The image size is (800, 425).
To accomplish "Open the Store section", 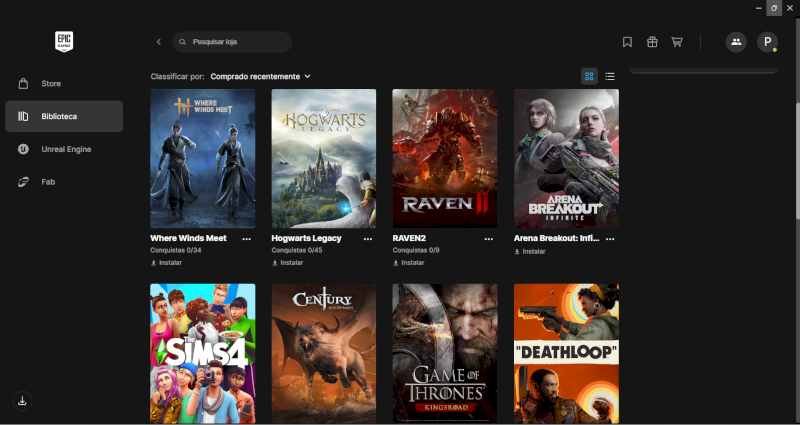I will click(x=64, y=84).
